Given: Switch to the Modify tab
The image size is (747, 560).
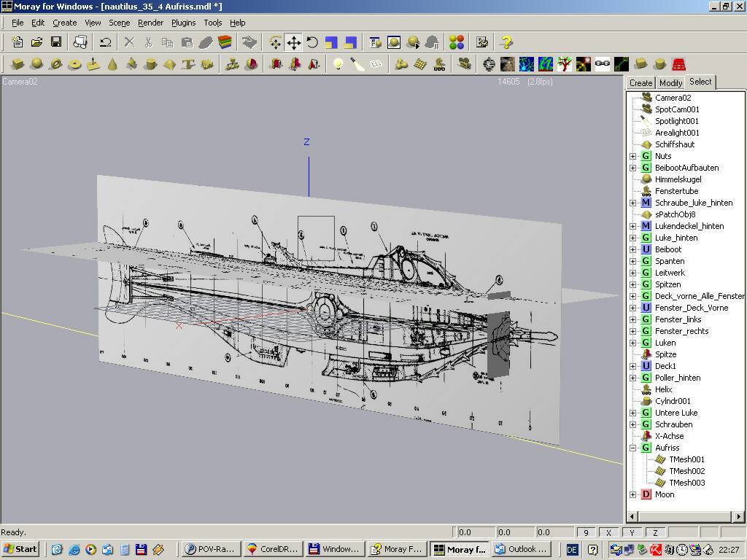Looking at the screenshot, I should point(670,83).
